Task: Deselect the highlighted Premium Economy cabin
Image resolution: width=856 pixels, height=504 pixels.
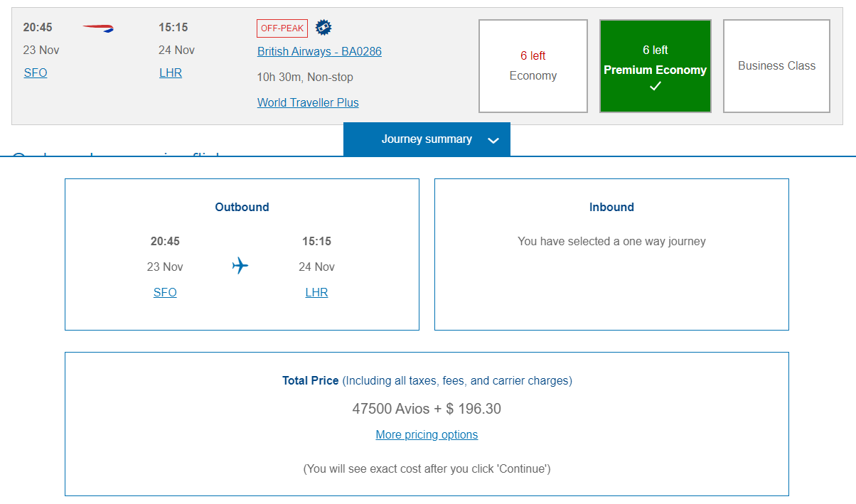Action: click(655, 65)
